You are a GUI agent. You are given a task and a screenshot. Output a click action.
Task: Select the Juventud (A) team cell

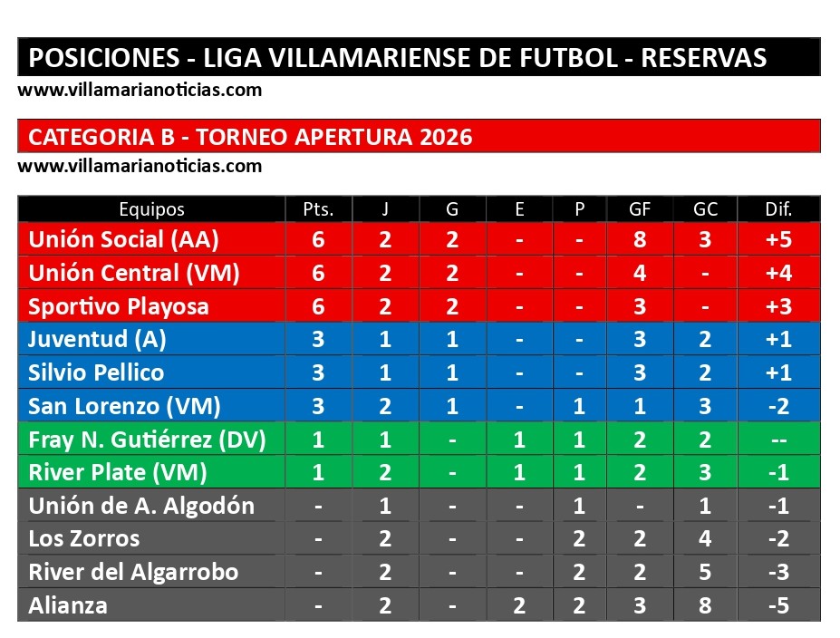tap(97, 340)
